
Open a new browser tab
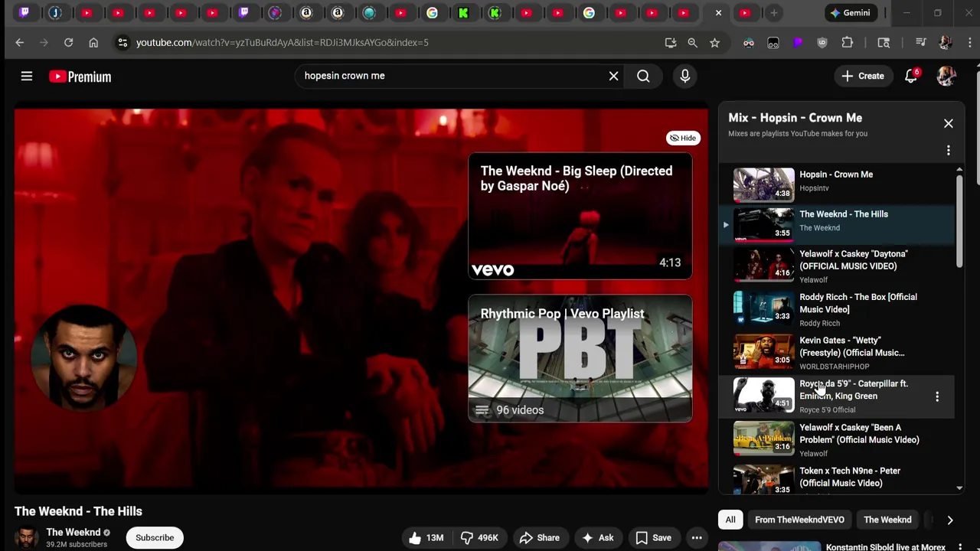(x=774, y=13)
